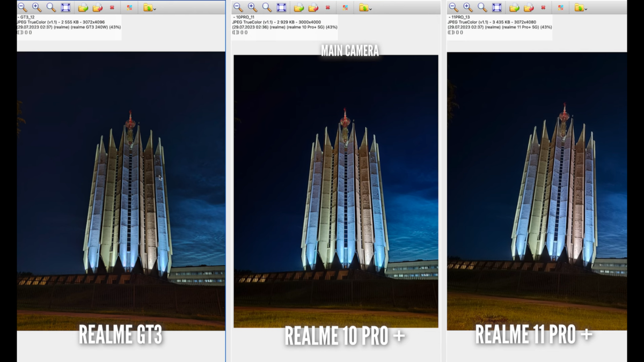Fit 11PRO_13 image to window
644x362 pixels.
click(496, 8)
